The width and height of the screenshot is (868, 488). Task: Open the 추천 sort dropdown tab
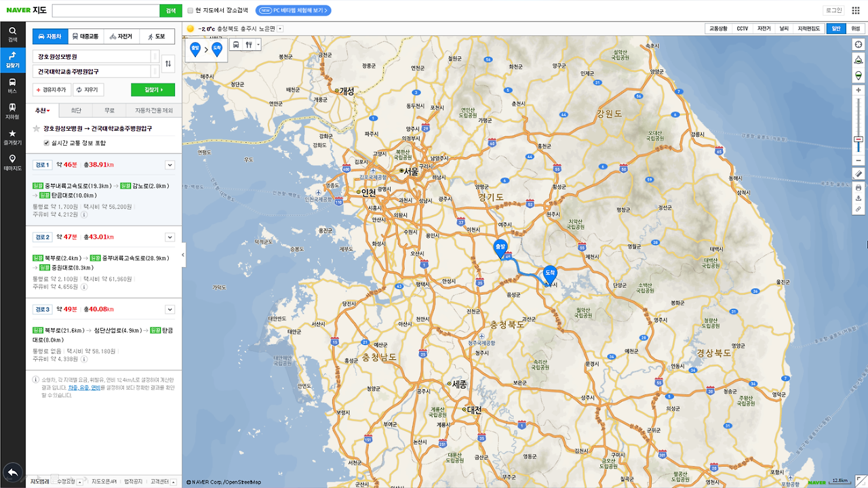point(43,110)
